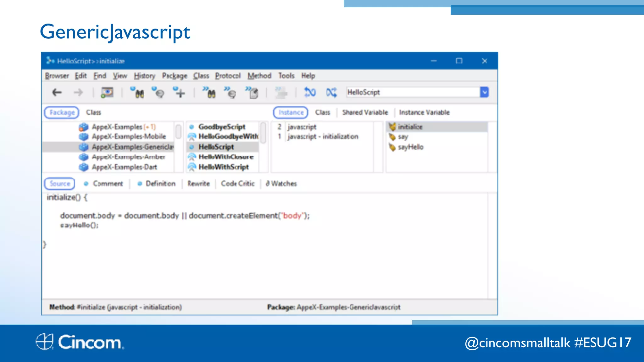Open the Help menu
Screen dimensions: 644x362
(x=308, y=76)
